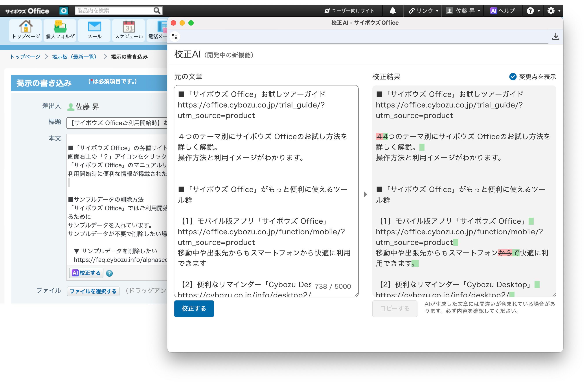Click the ファイルを選択する button
The height and width of the screenshot is (385, 588).
[x=93, y=291]
